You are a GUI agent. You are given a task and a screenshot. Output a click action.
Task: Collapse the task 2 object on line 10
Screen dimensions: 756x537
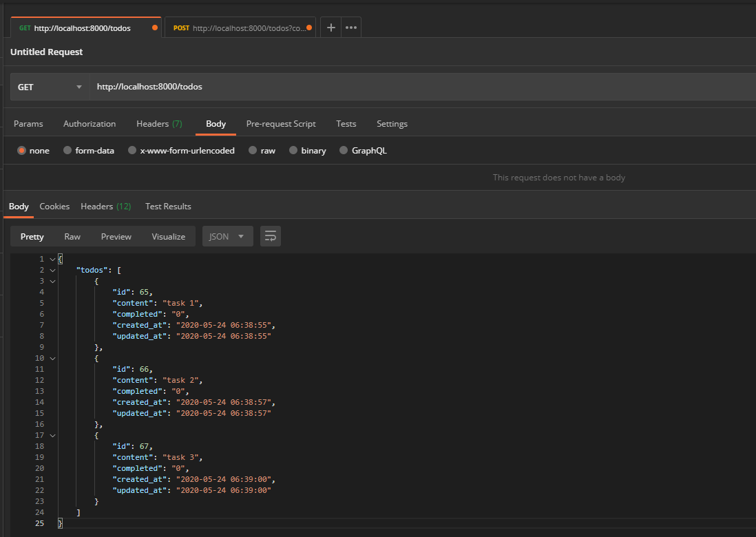point(52,359)
